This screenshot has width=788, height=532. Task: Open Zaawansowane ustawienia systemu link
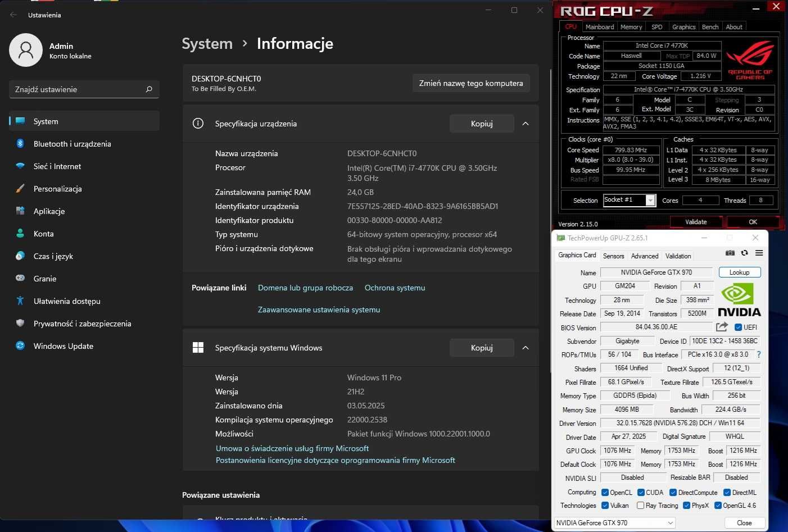point(319,310)
